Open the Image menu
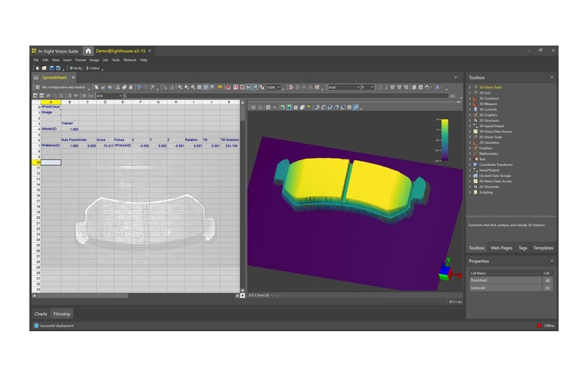Image resolution: width=588 pixels, height=376 pixels. pyautogui.click(x=94, y=59)
